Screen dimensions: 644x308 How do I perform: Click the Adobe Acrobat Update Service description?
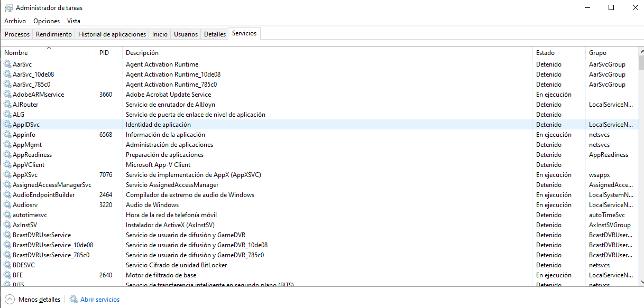coord(168,95)
